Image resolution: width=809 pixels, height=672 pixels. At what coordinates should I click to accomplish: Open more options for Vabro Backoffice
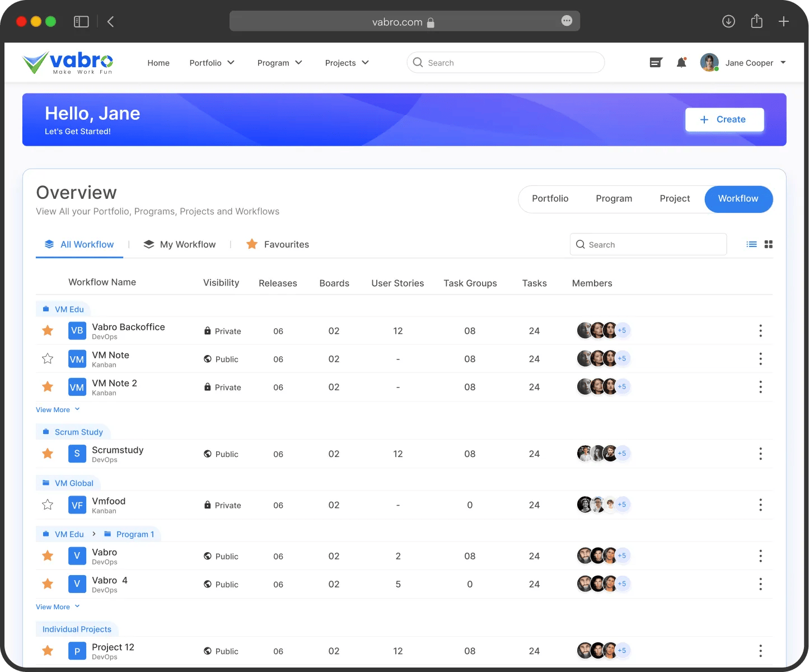point(760,331)
